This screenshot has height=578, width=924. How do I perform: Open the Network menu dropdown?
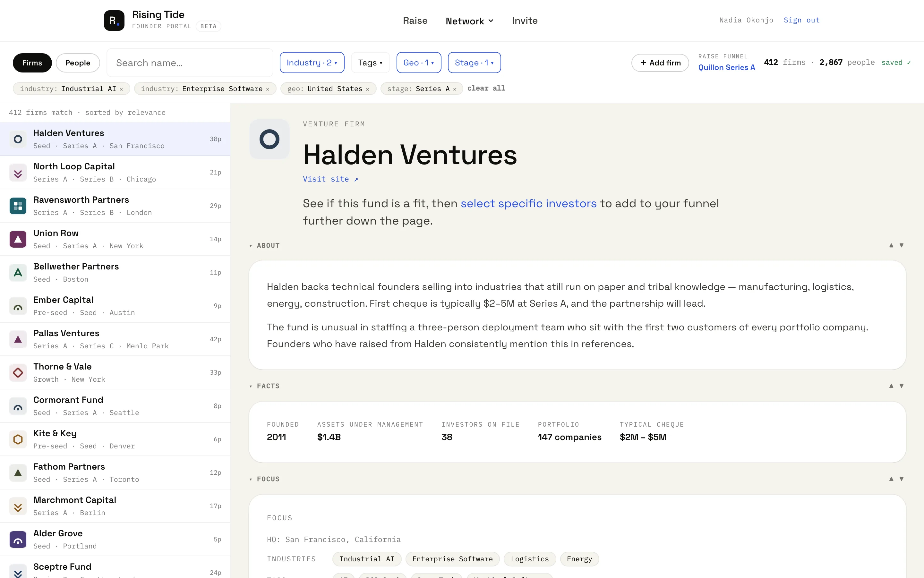point(469,21)
